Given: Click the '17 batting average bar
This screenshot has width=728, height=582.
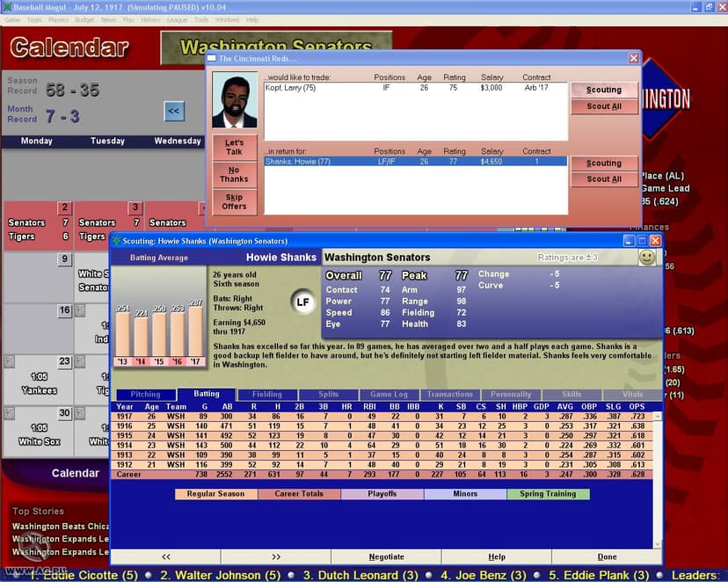Looking at the screenshot, I should click(195, 331).
